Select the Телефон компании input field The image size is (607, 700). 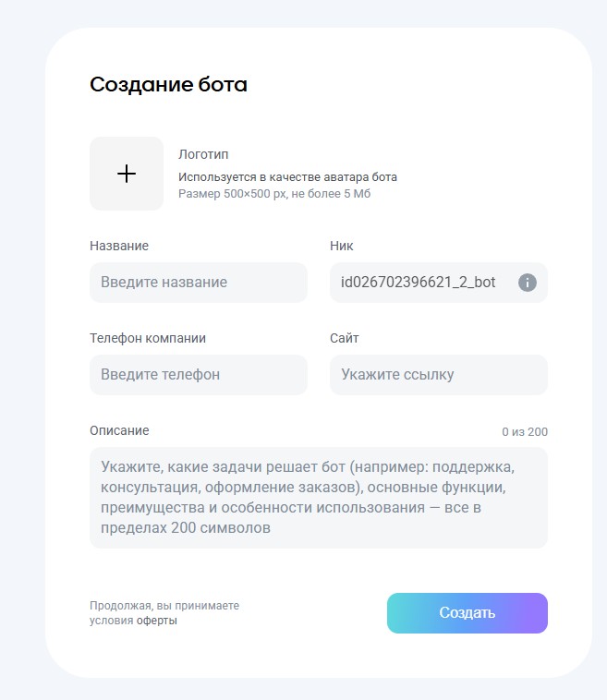point(198,375)
